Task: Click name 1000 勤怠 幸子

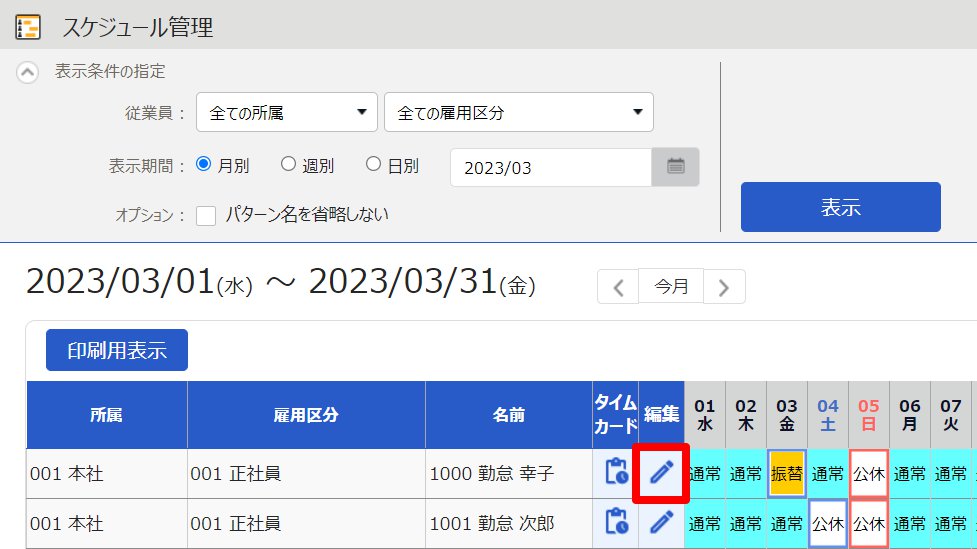Action: [492, 474]
